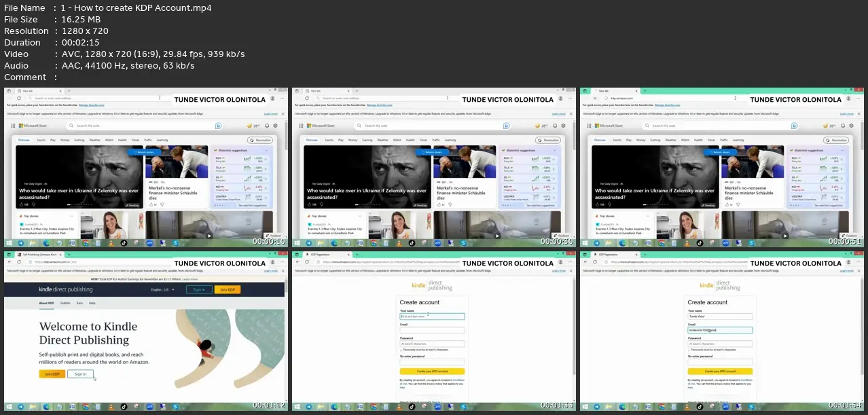The height and width of the screenshot is (415, 868).
Task: Click the Your name field in 00:01:33 frame
Action: click(x=432, y=317)
